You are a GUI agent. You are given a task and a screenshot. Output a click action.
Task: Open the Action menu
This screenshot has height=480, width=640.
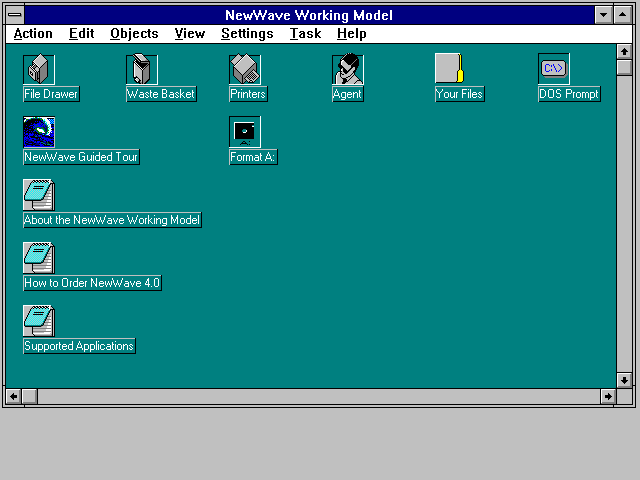33,34
